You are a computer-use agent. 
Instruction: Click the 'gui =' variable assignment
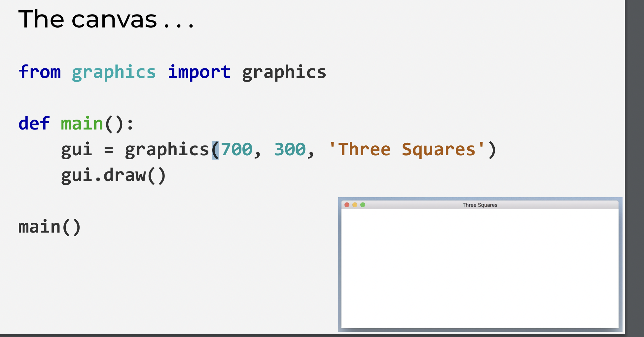87,150
